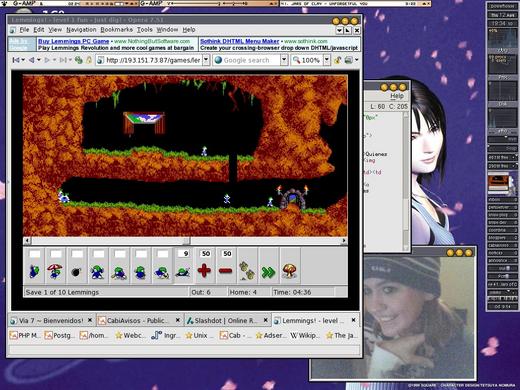Open the 100% zoom level dropdown
The image size is (520, 390).
(x=327, y=60)
